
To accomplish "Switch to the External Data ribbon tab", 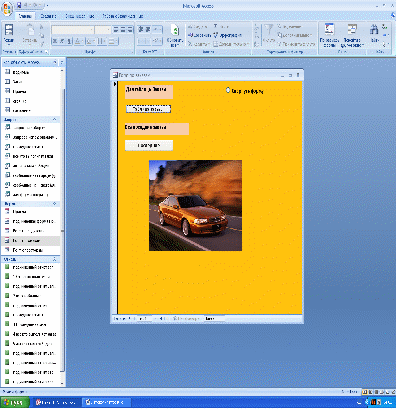I will point(80,16).
